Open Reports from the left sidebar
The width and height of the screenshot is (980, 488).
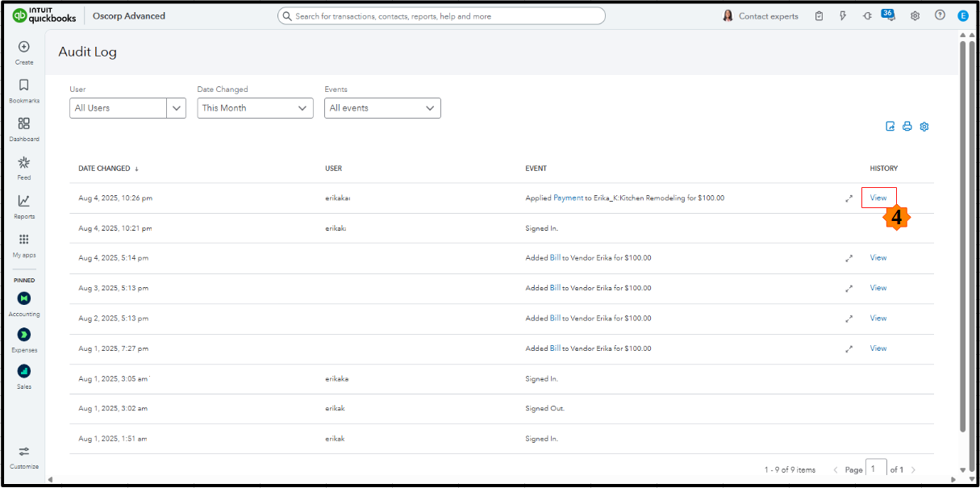pyautogui.click(x=24, y=202)
